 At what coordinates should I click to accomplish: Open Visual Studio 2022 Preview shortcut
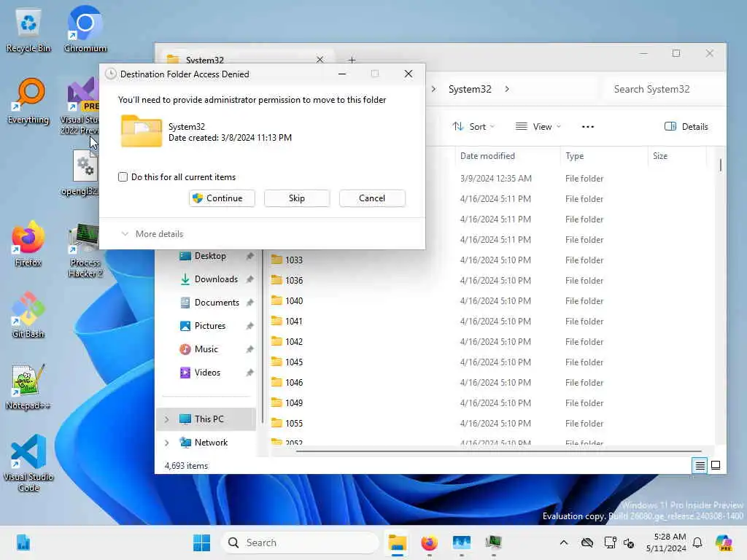[81, 106]
